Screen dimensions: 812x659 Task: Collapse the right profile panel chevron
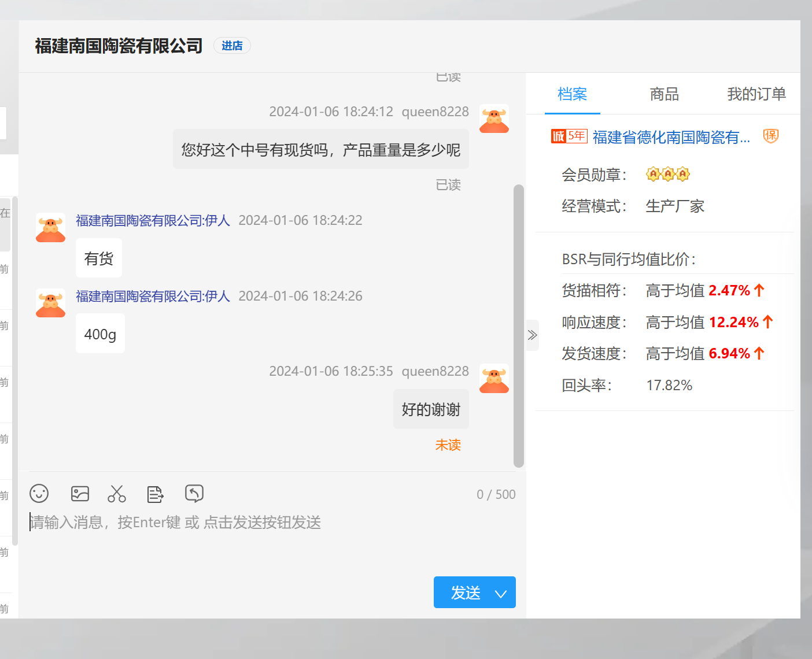pos(533,335)
